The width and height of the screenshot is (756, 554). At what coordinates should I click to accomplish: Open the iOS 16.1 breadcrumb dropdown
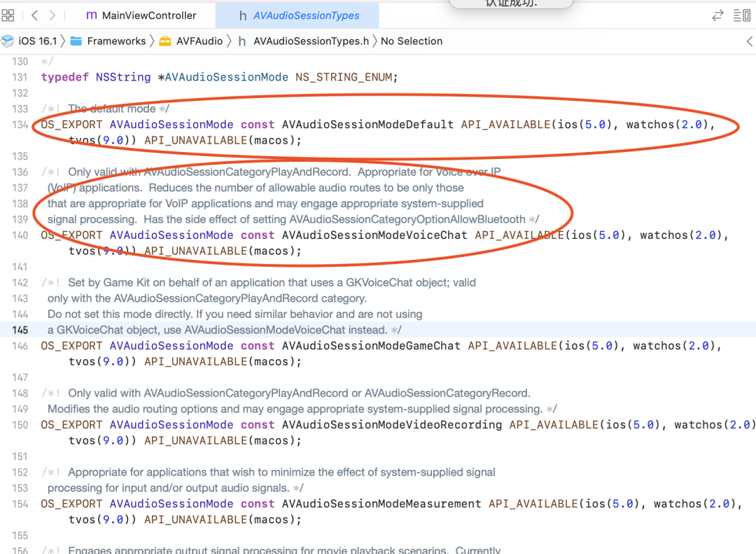click(x=38, y=41)
